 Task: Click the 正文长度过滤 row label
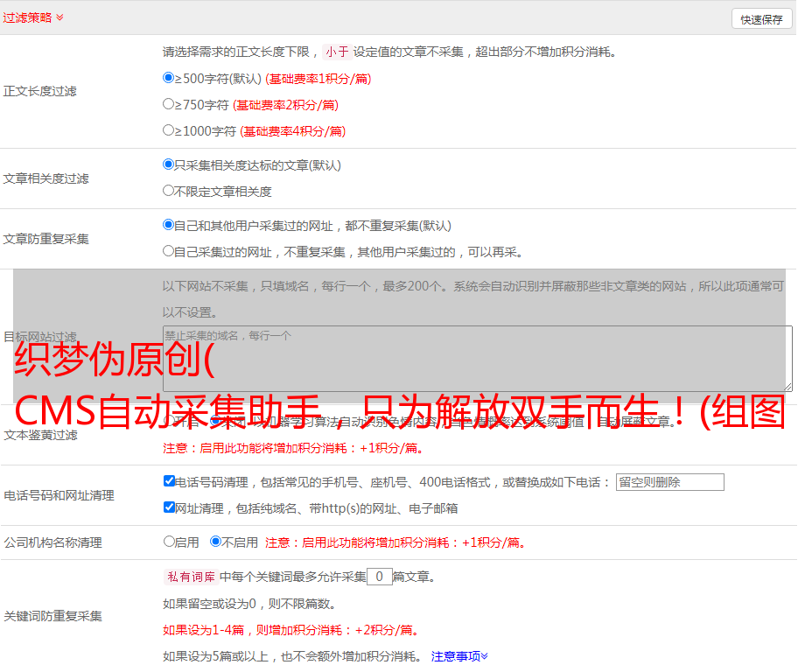pos(39,91)
